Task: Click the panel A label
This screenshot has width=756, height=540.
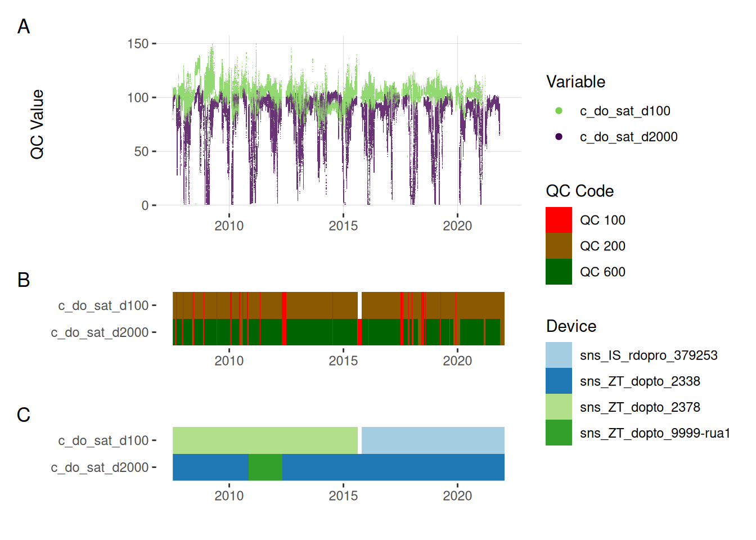Action: tap(24, 26)
